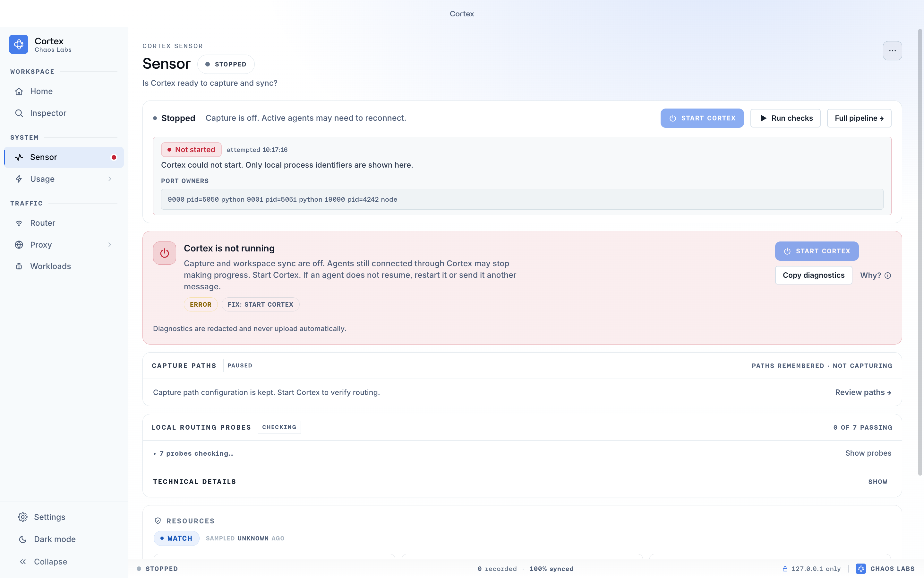Click the 'SAMPLED UNKNOWN AGO' text
The image size is (924, 578).
pyautogui.click(x=245, y=538)
